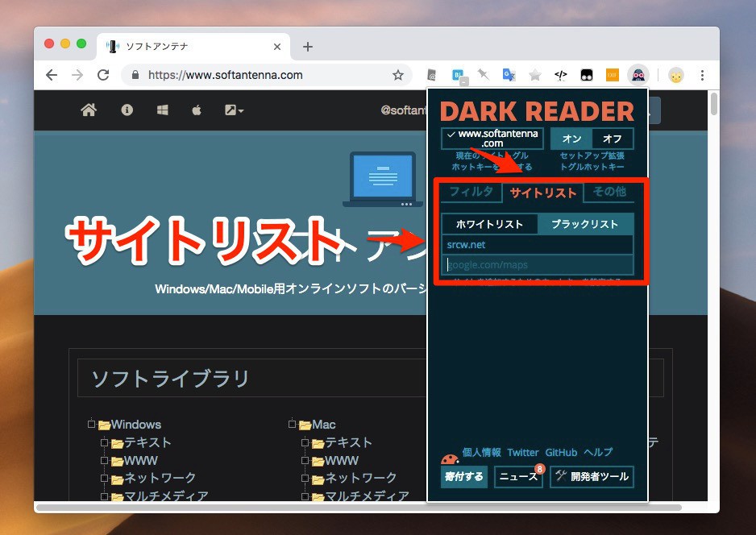Click the google.com/maps site input field
The height and width of the screenshot is (535, 756).
538,264
